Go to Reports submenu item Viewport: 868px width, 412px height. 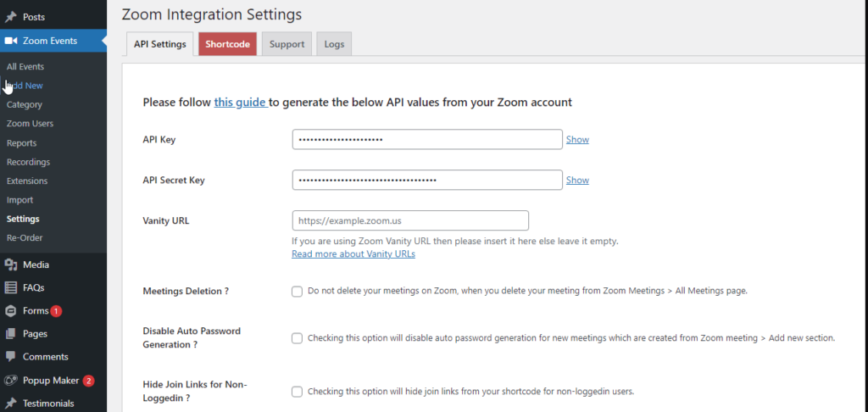click(x=21, y=143)
